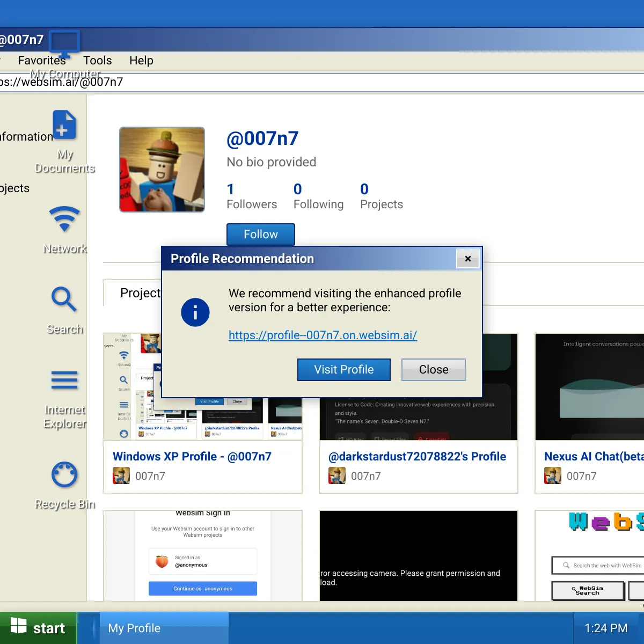The height and width of the screenshot is (644, 644).
Task: Open the enhanced profile websim.ai link
Action: 323,335
